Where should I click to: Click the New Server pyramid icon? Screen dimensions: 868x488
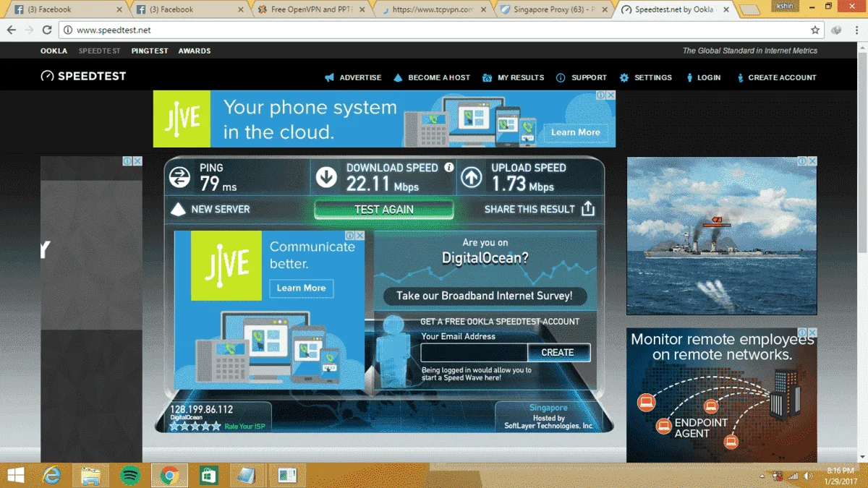tap(178, 210)
